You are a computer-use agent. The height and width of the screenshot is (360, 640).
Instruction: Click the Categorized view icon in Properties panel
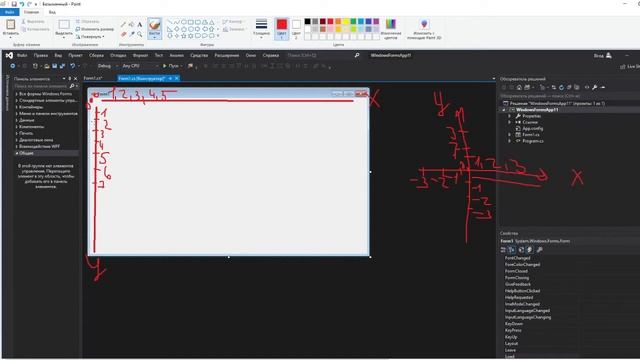pyautogui.click(x=503, y=249)
